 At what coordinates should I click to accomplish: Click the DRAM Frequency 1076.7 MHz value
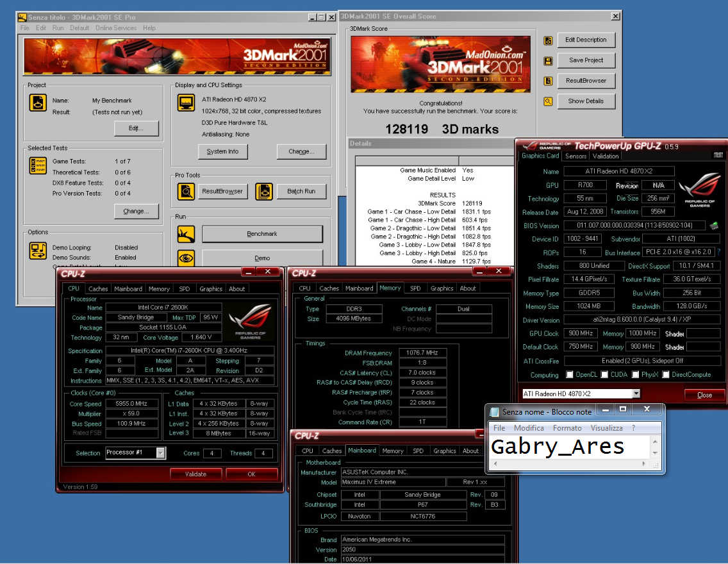pos(422,352)
